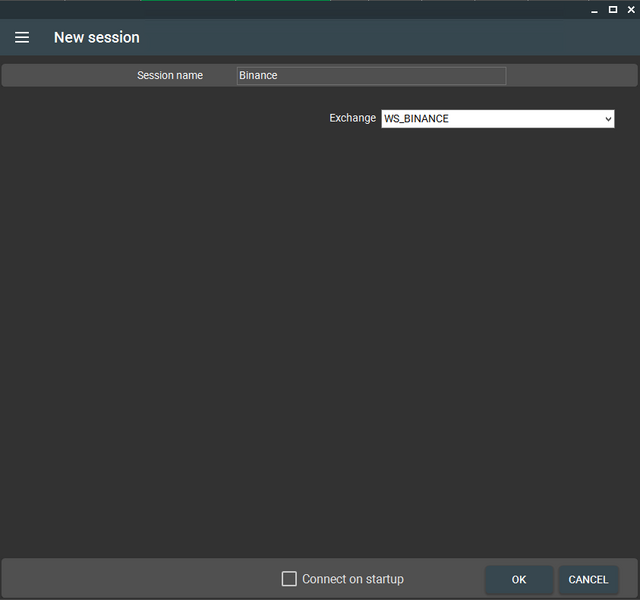Open the hamburger menu
This screenshot has height=600, width=640.
pyautogui.click(x=22, y=38)
